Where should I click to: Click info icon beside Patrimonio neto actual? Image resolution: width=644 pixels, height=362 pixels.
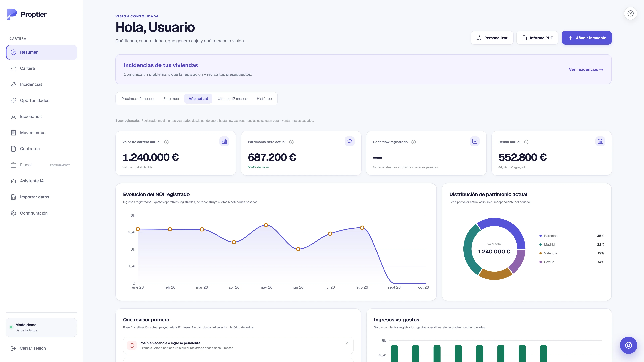pyautogui.click(x=291, y=142)
